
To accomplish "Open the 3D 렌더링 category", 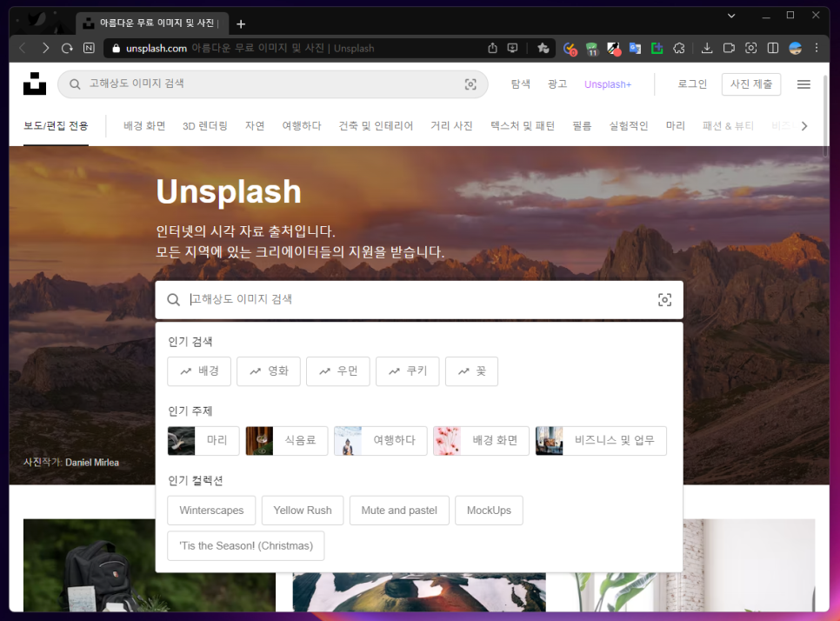I will click(205, 126).
